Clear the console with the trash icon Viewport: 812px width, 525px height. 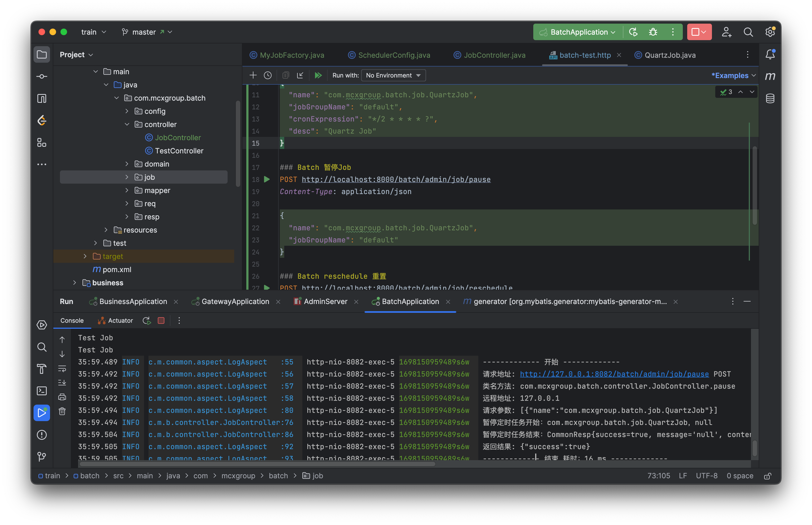click(62, 411)
